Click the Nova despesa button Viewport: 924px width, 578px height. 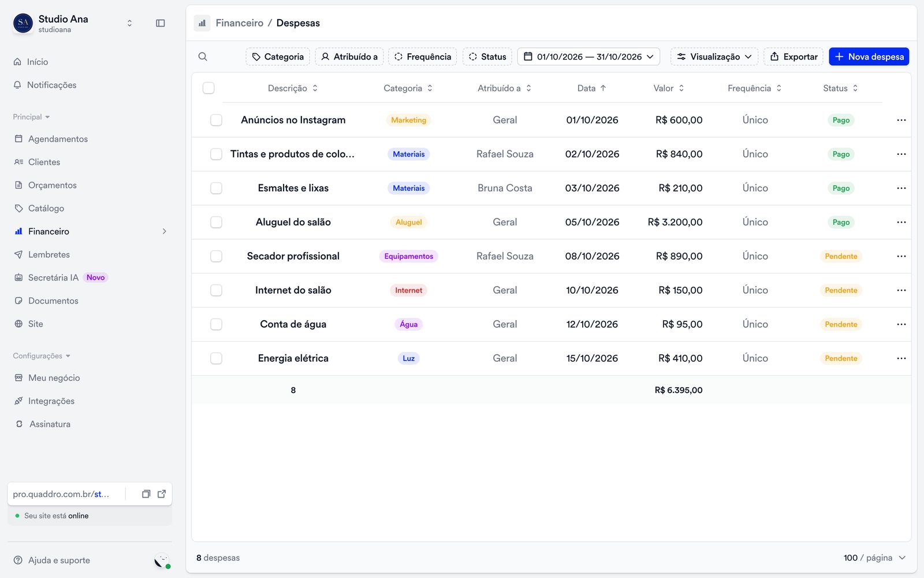pyautogui.click(x=869, y=57)
